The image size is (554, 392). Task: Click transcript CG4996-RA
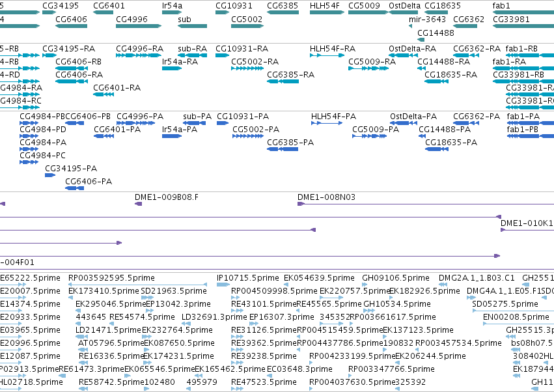139,55
